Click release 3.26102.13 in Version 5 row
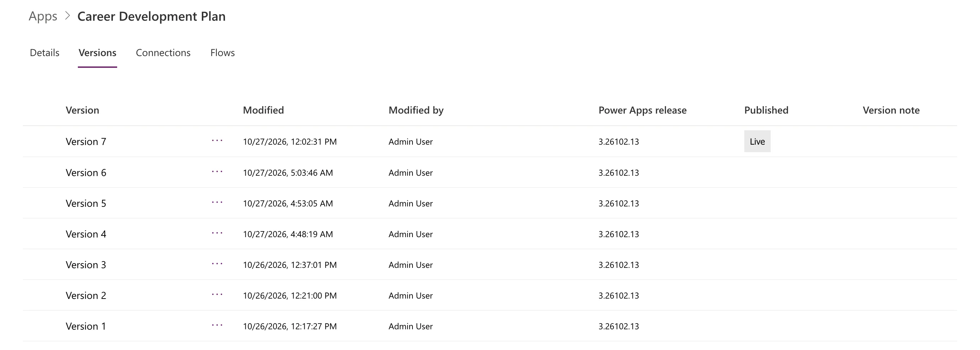 (x=619, y=204)
